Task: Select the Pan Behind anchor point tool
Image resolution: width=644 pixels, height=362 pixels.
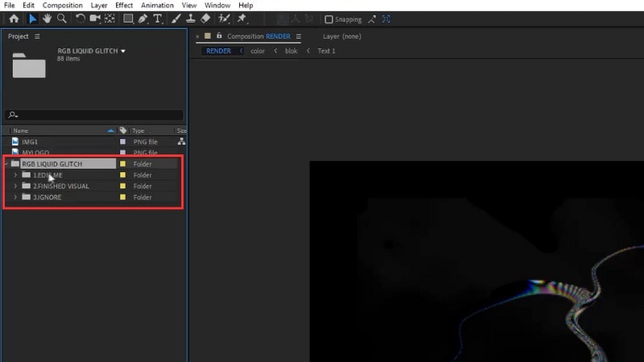Action: coord(109,19)
